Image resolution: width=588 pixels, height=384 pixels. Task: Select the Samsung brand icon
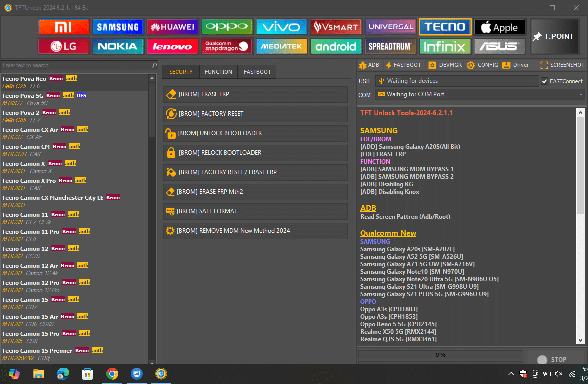pyautogui.click(x=118, y=26)
